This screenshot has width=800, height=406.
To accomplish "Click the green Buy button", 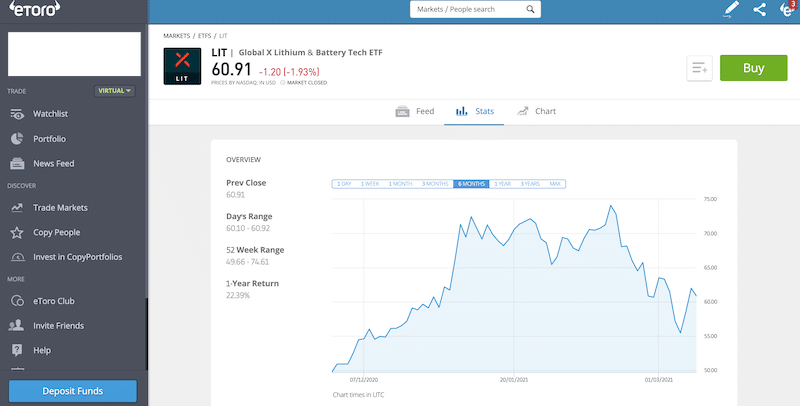I will click(x=754, y=68).
